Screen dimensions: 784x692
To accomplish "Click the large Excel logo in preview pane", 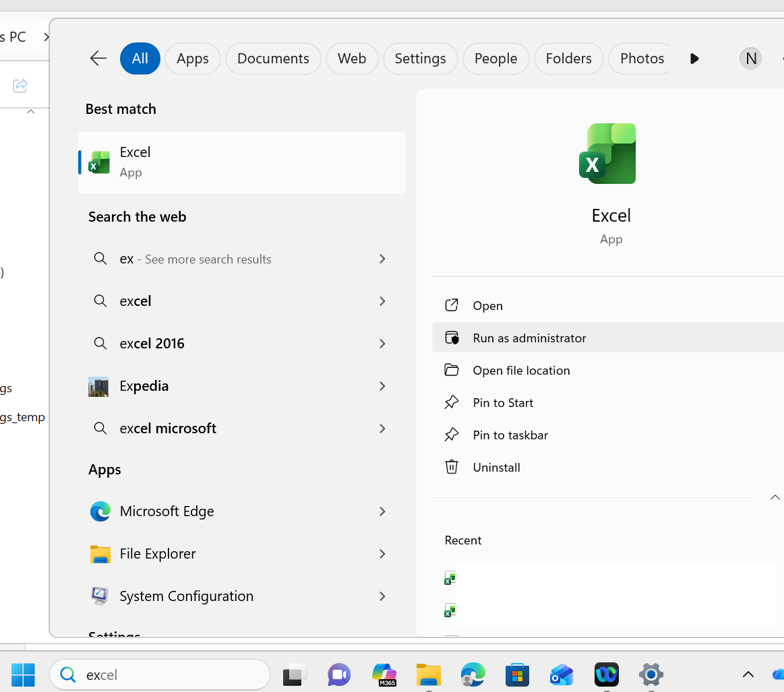I will (x=607, y=154).
